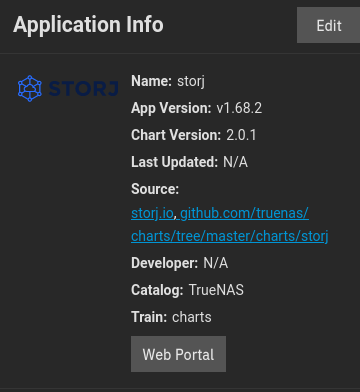Select the app name value storj
Viewport: 360px width, 392px height.
pyautogui.click(x=191, y=82)
